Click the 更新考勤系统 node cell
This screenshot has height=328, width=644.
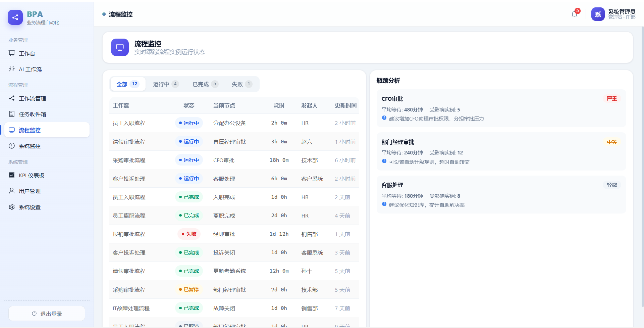[230, 271]
